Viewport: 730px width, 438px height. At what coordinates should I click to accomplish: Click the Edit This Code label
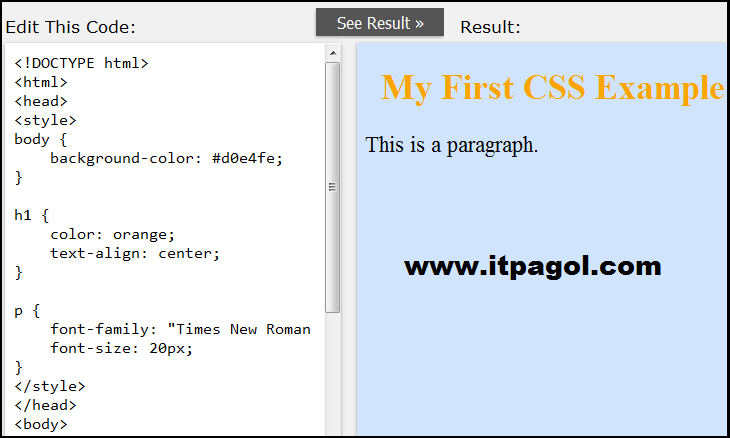[x=70, y=27]
